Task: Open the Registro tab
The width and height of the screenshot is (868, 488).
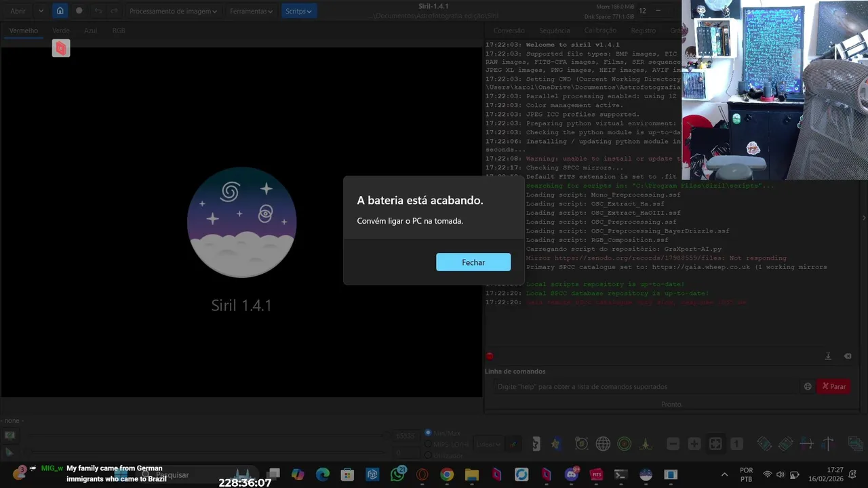Action: [643, 30]
